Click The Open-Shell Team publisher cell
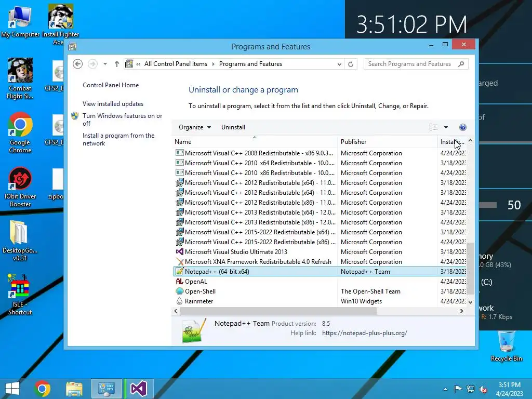Viewport: 532px width, 399px height. coord(370,291)
